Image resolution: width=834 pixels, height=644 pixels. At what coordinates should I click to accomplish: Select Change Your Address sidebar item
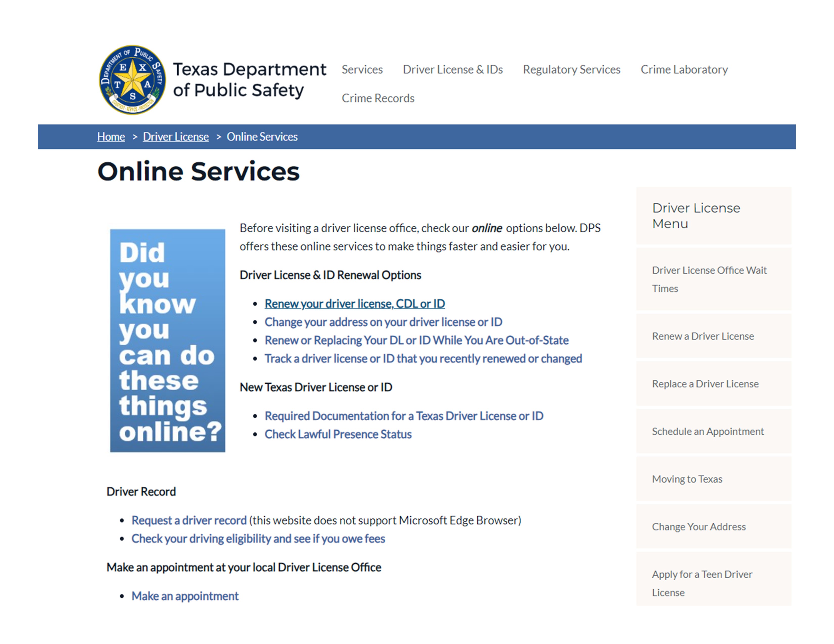pyautogui.click(x=713, y=527)
